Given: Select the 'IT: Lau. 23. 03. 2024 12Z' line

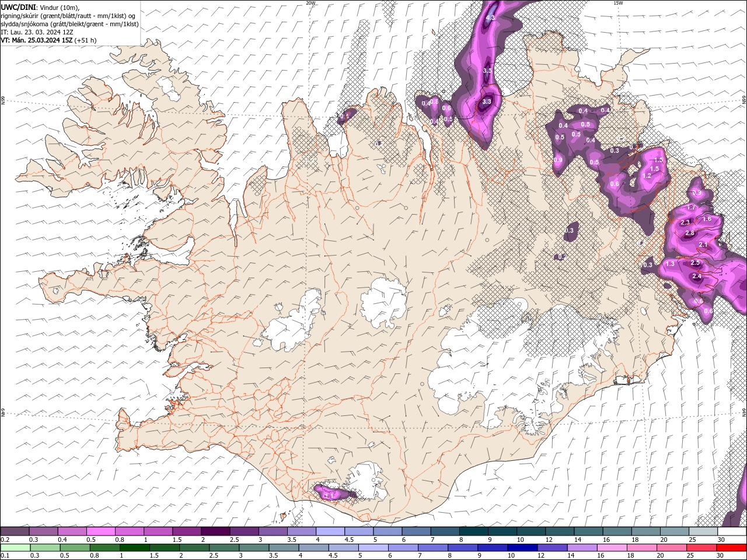Looking at the screenshot, I should pyautogui.click(x=36, y=32).
